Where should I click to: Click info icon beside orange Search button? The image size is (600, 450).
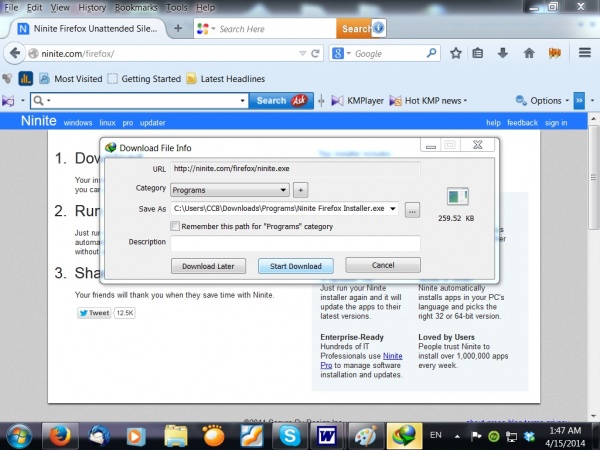click(378, 28)
